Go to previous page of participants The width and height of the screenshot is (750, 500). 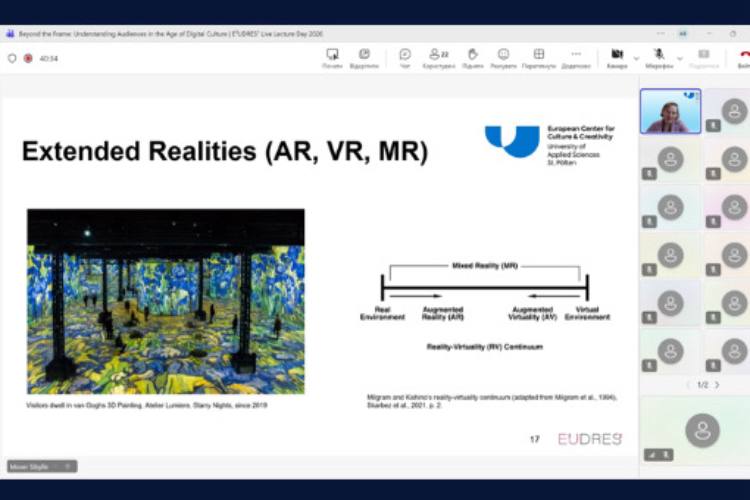(x=687, y=384)
